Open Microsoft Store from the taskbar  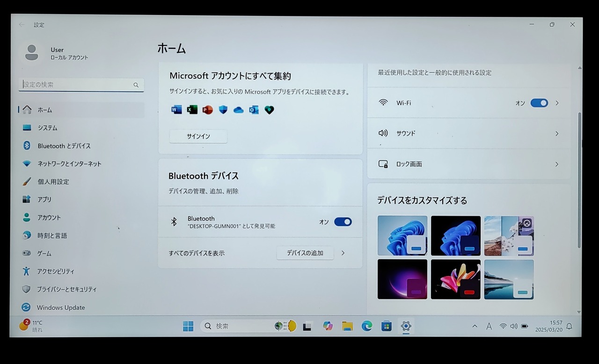(387, 326)
